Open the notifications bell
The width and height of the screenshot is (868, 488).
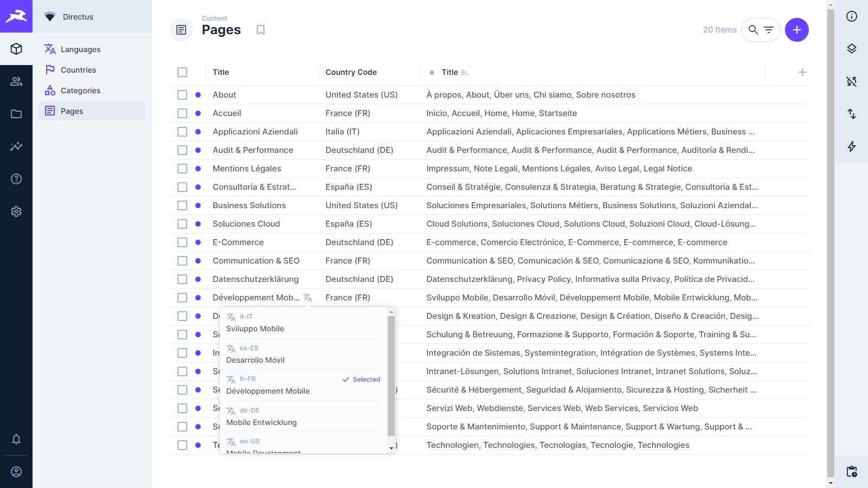(16, 439)
